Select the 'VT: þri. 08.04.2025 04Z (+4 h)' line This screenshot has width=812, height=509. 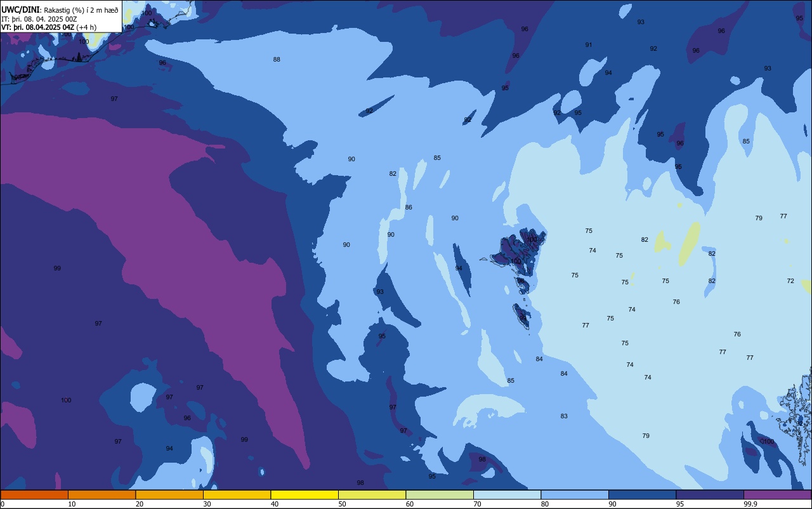click(49, 27)
